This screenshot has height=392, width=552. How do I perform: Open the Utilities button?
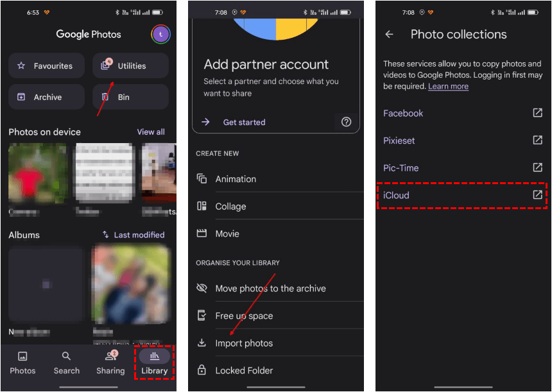(130, 66)
